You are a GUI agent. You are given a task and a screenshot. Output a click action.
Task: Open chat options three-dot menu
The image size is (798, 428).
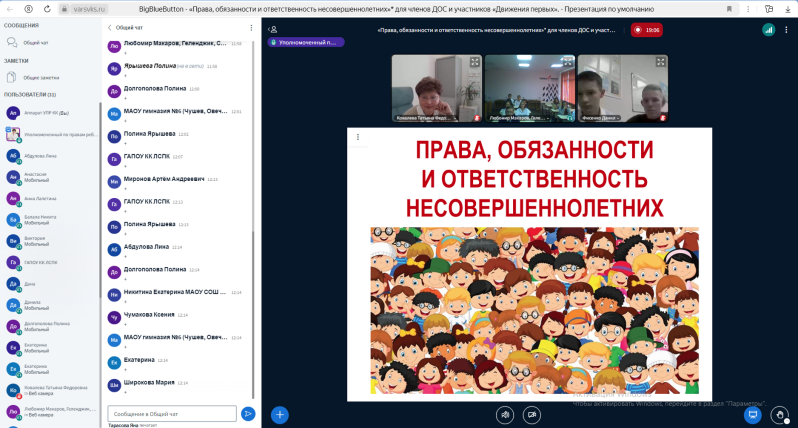(x=251, y=28)
